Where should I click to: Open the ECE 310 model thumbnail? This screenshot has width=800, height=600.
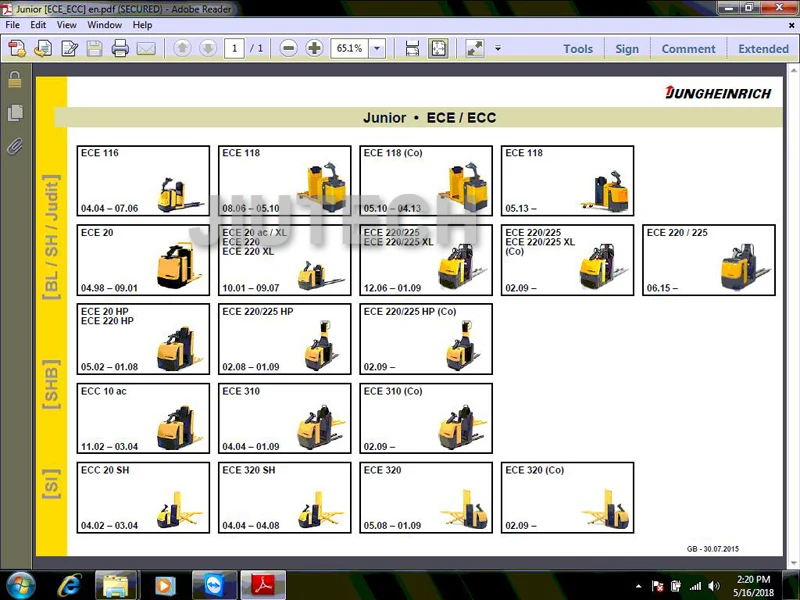pos(285,418)
